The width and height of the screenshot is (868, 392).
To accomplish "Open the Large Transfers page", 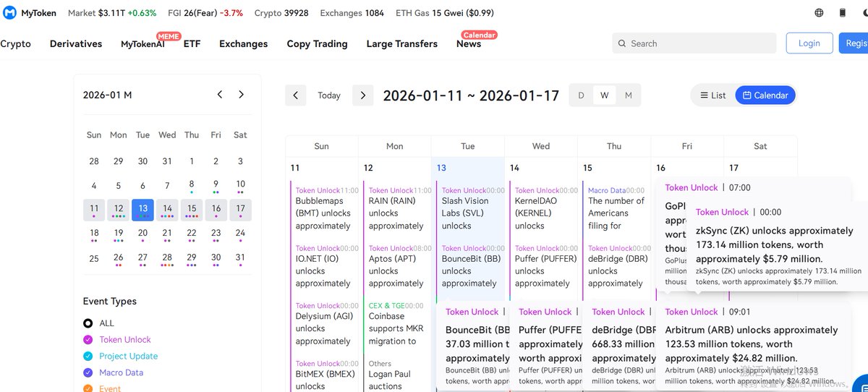I will coord(402,44).
